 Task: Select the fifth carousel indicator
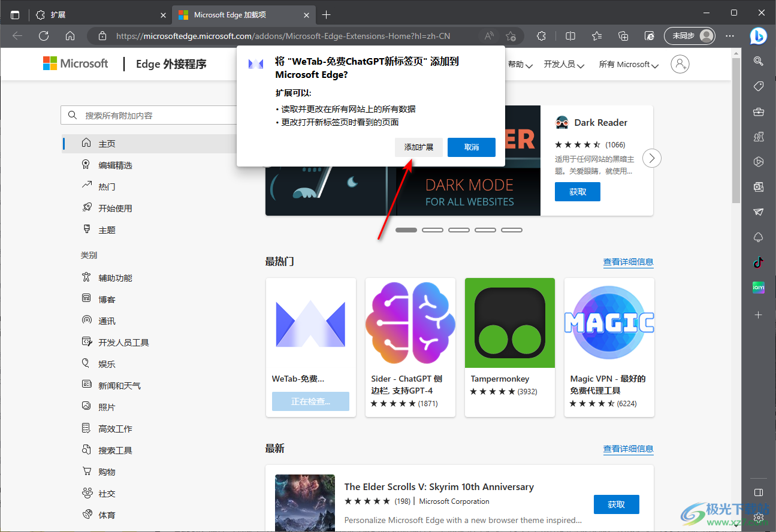[x=512, y=230]
